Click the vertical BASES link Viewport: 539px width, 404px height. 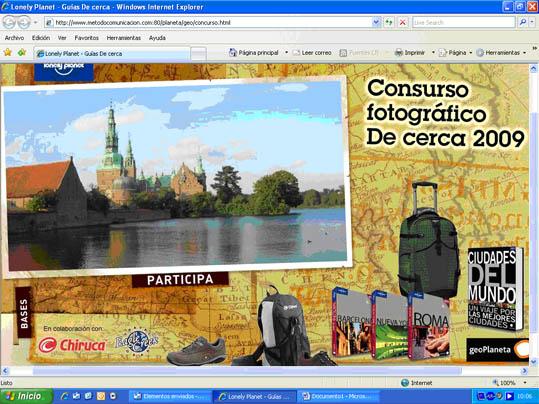[24, 313]
